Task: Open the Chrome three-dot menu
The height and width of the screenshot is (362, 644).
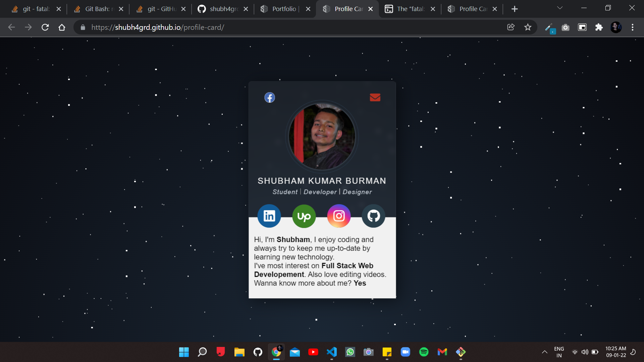Action: tap(633, 27)
